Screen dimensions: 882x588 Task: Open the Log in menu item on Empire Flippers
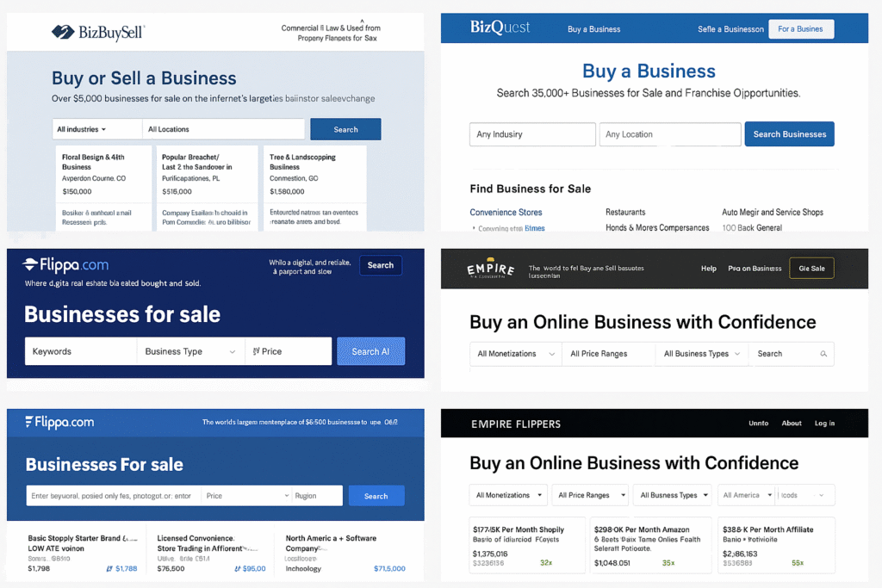pyautogui.click(x=824, y=424)
